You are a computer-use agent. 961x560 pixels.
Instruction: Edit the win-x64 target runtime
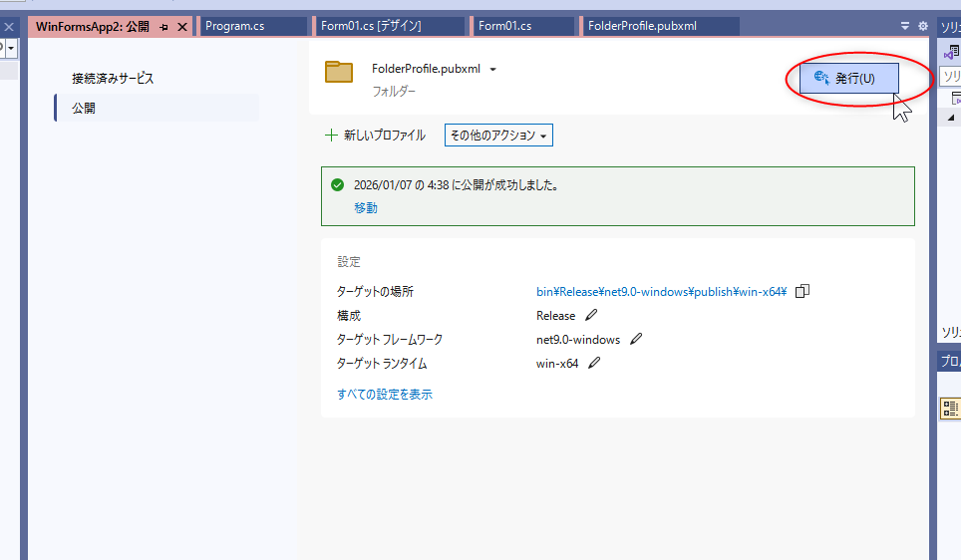tap(594, 363)
